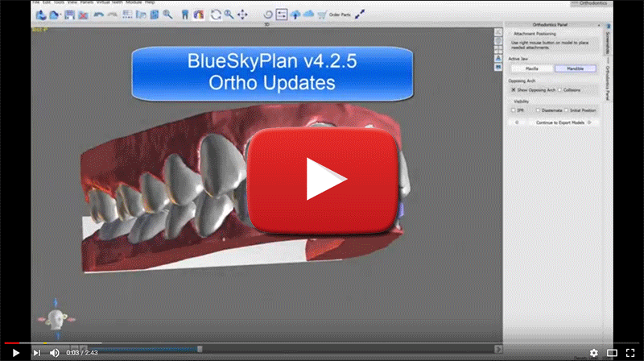644x361 pixels.
Task: Click the bottom blue icon in viewport strip
Action: point(498,67)
